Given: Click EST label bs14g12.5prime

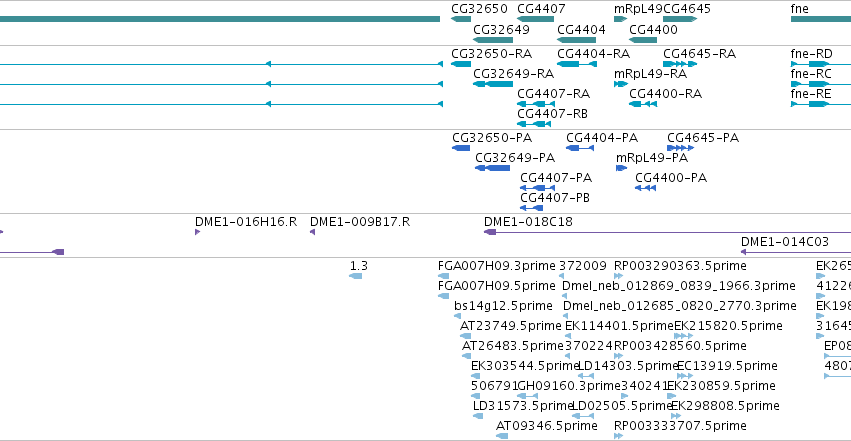Looking at the screenshot, I should (503, 306).
